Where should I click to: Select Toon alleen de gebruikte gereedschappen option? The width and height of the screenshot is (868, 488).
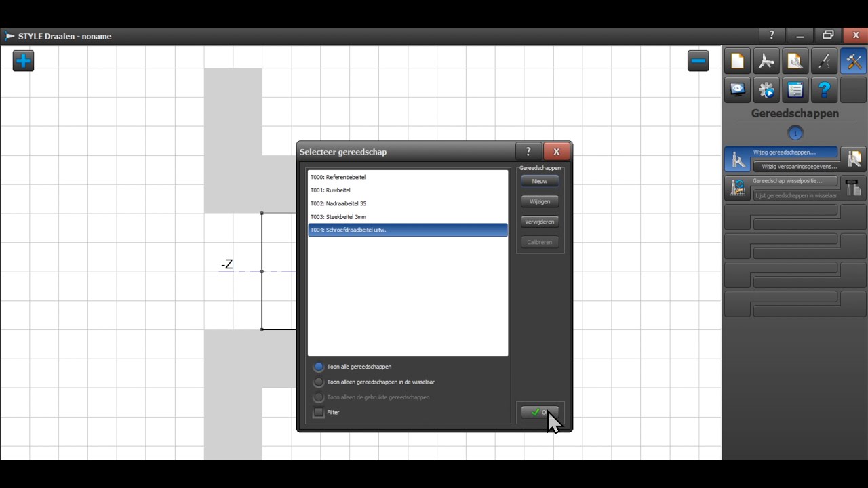tap(371, 397)
